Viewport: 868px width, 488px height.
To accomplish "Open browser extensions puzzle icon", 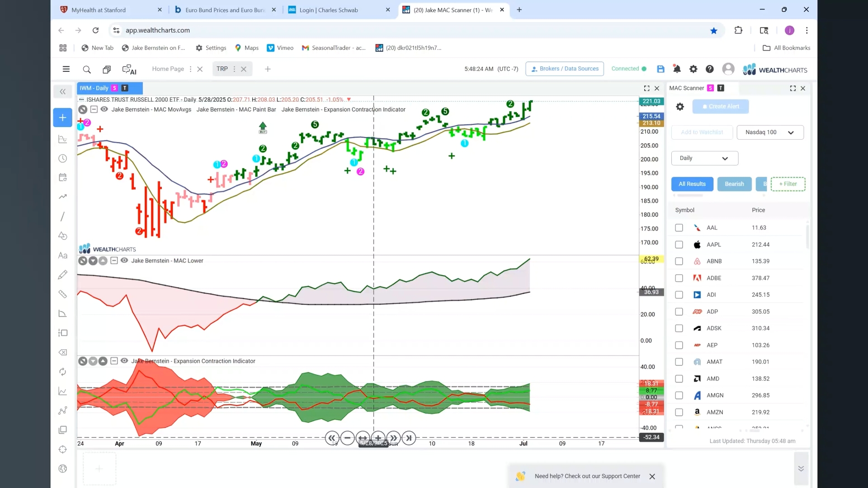I will (x=738, y=30).
